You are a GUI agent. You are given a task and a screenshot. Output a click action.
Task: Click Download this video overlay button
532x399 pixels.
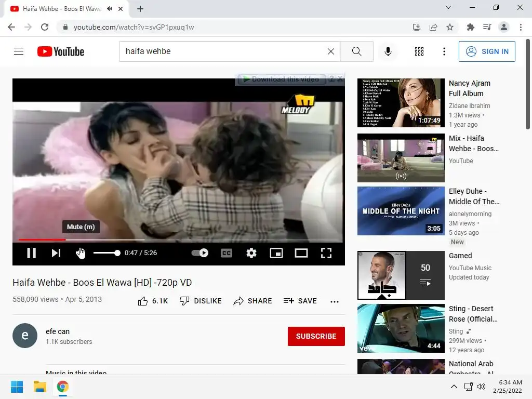click(x=281, y=79)
